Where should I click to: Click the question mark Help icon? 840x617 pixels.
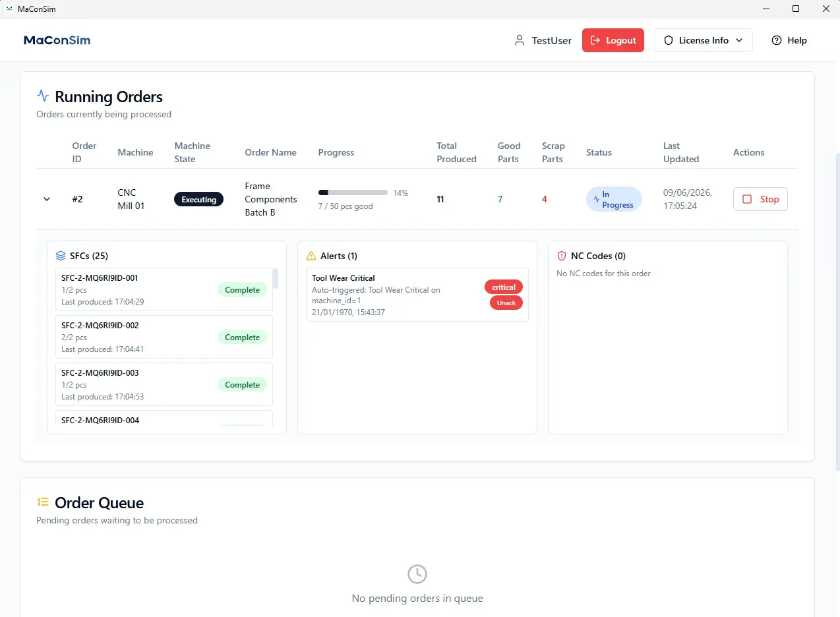click(x=777, y=40)
